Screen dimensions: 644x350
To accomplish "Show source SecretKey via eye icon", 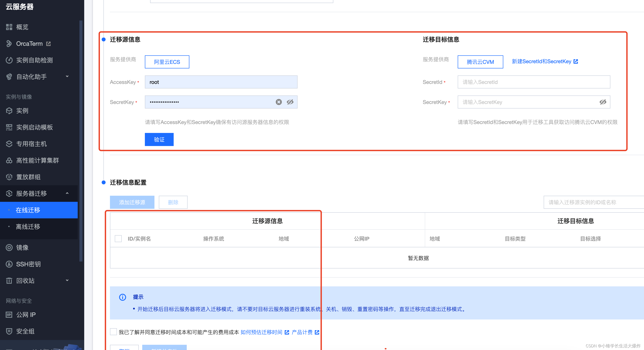I will [290, 102].
